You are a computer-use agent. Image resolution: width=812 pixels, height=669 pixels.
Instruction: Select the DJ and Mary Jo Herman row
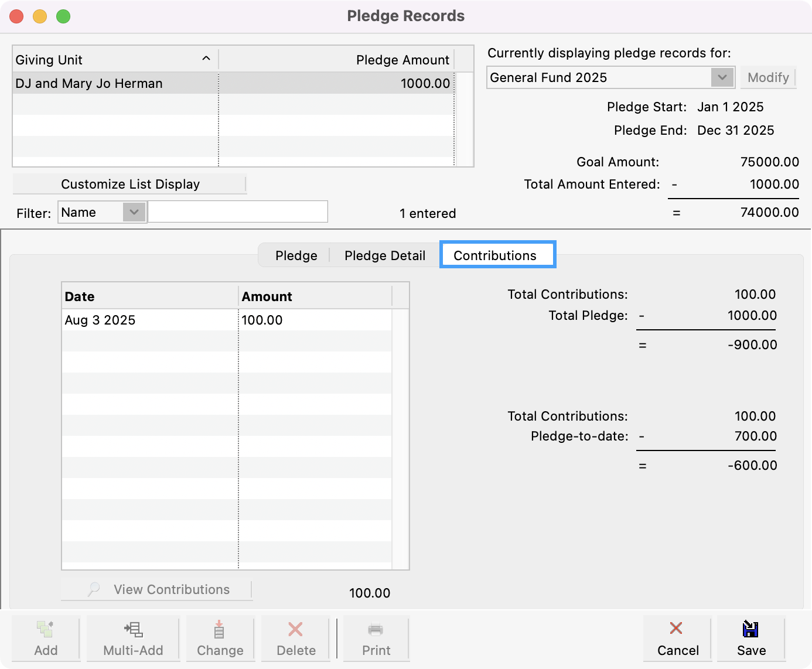coord(115,83)
